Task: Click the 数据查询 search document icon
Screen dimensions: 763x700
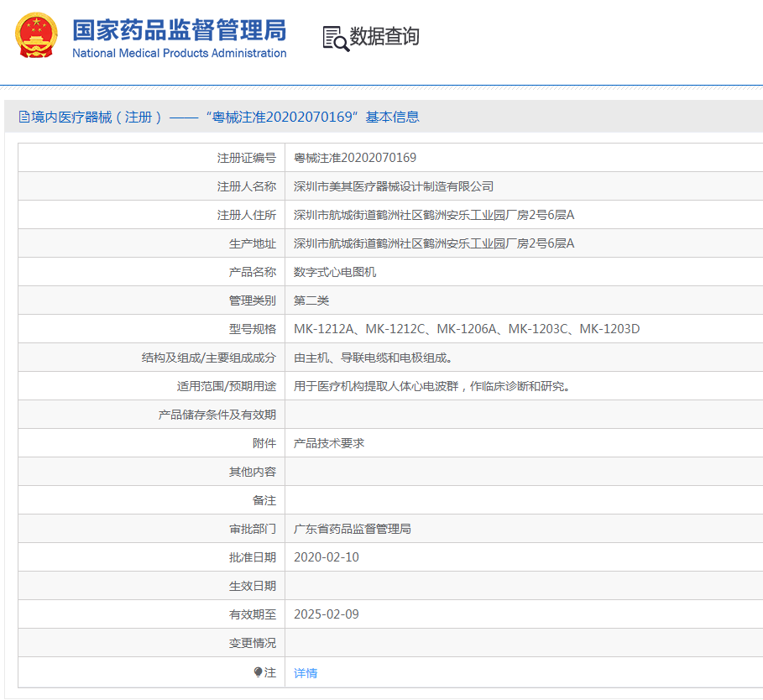Action: click(336, 39)
